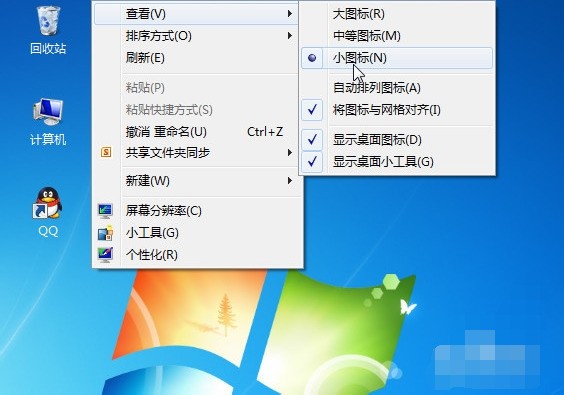Click 撤消 重命名(U) undo rename

(196, 132)
